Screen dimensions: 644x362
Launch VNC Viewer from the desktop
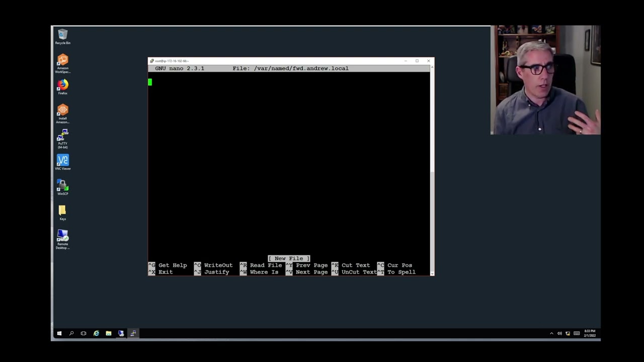(62, 162)
